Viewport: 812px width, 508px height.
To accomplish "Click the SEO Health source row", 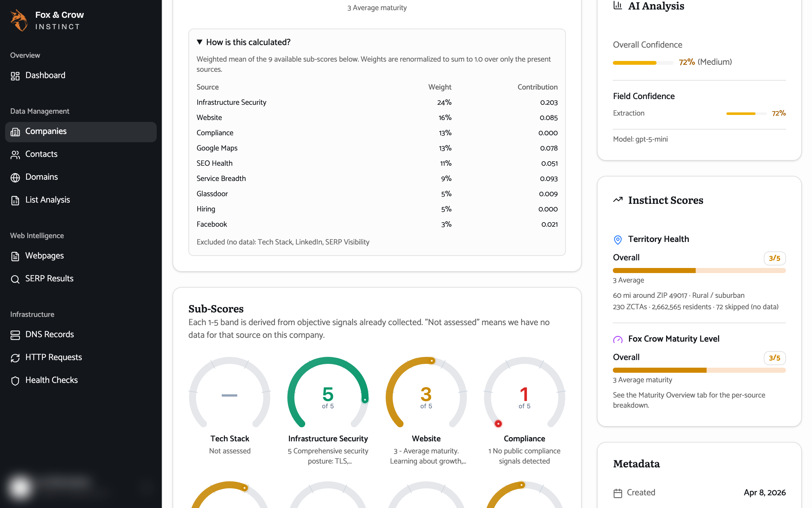I will click(377, 163).
